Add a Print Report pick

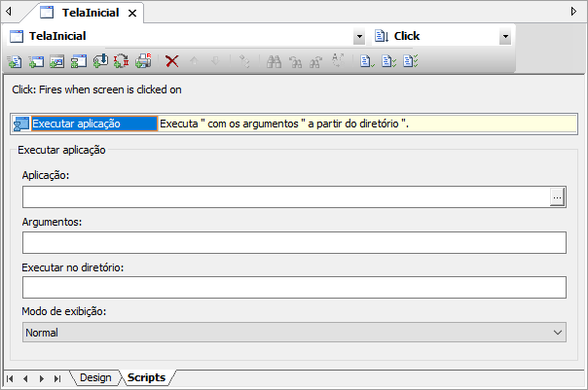(143, 61)
